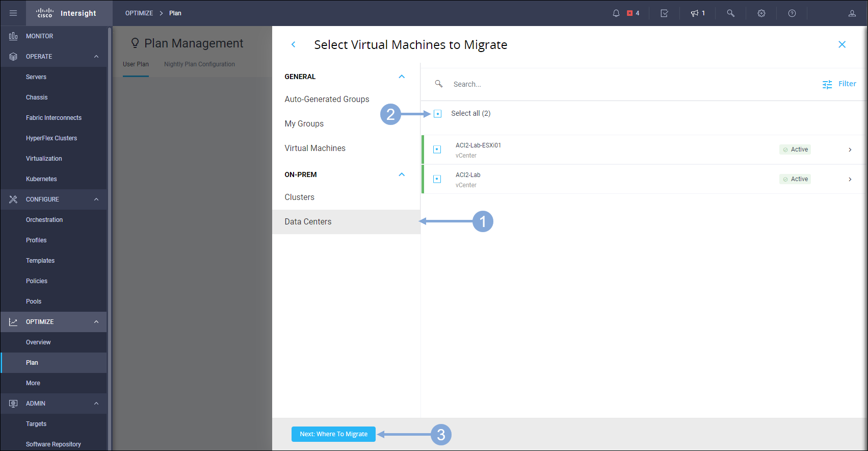Image resolution: width=868 pixels, height=451 pixels.
Task: Open the user profile icon
Action: click(852, 13)
